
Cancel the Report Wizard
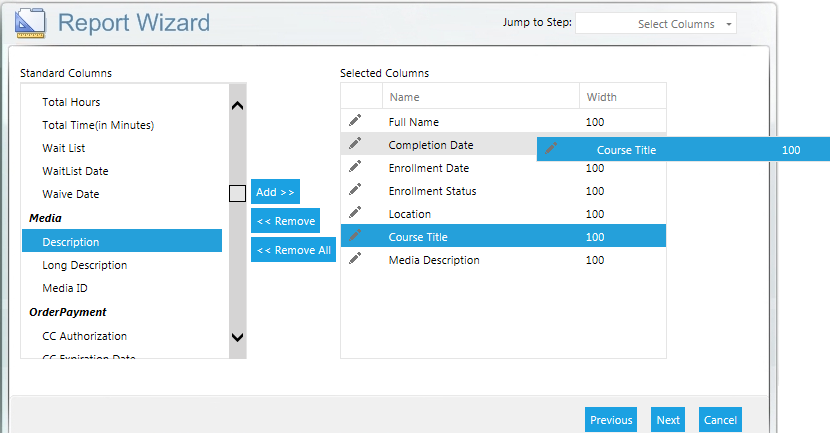tap(720, 420)
